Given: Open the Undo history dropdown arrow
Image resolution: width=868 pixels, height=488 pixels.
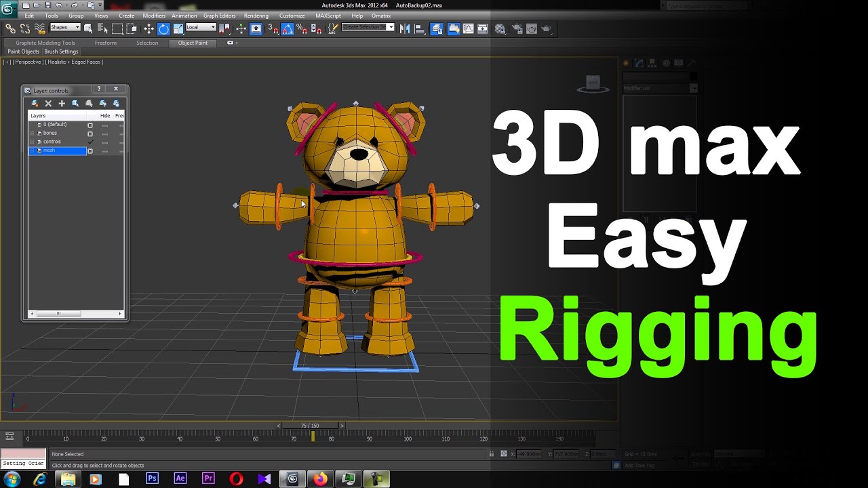Looking at the screenshot, I should [x=65, y=5].
